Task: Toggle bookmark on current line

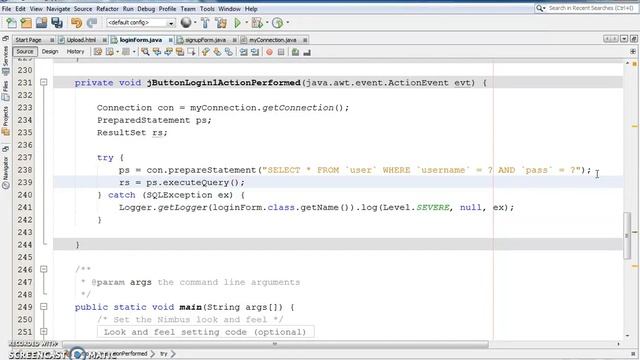Action: pyautogui.click(x=229, y=52)
